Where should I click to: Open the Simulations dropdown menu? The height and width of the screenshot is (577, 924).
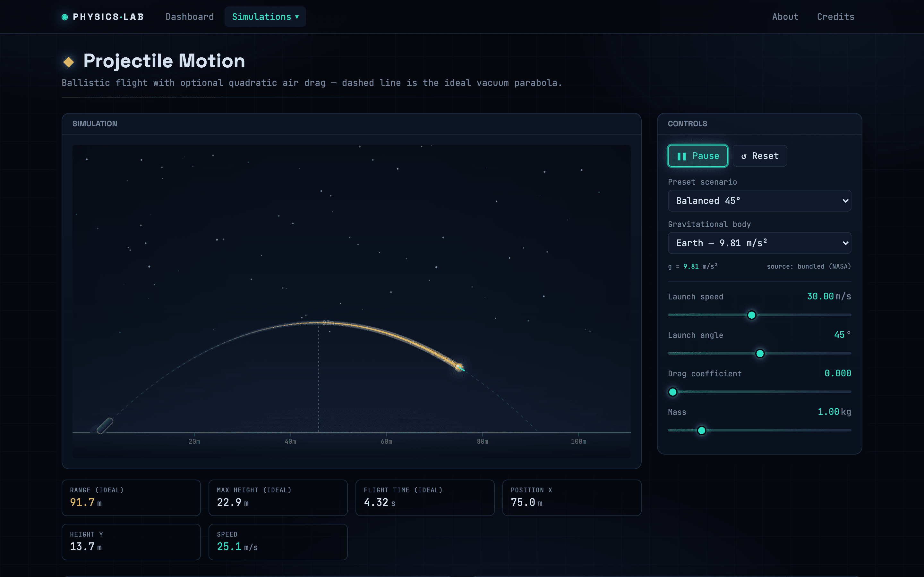click(x=265, y=17)
